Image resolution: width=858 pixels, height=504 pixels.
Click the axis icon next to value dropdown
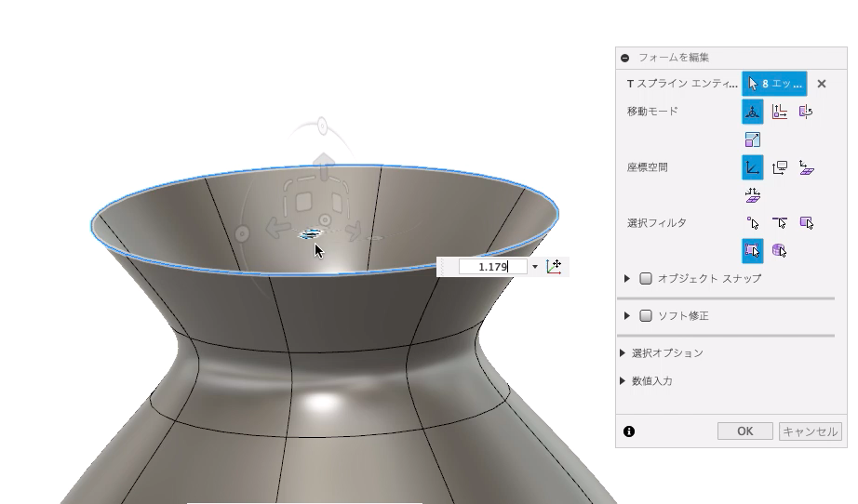554,267
